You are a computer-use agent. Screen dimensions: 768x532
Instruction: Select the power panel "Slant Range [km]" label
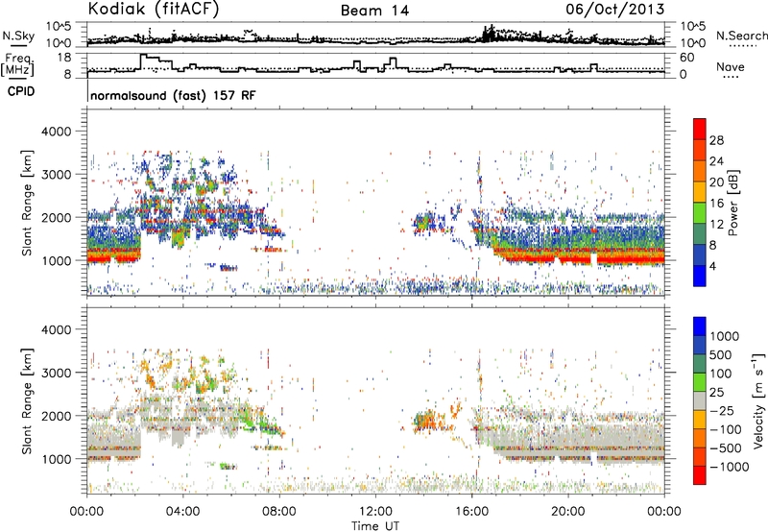coord(27,204)
